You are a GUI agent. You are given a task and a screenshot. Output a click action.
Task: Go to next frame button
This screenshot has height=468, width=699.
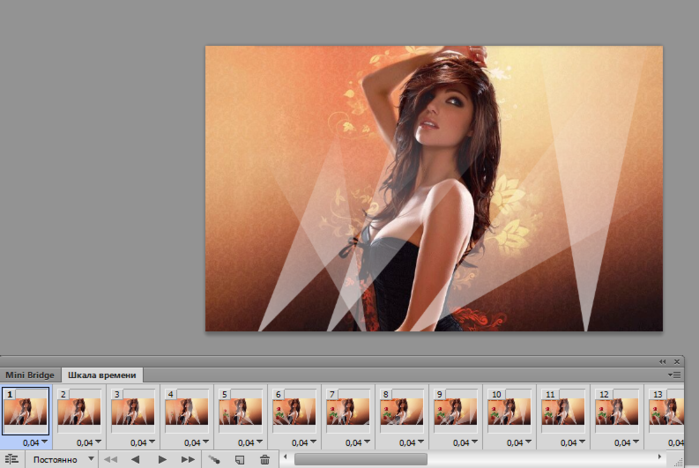pyautogui.click(x=188, y=460)
